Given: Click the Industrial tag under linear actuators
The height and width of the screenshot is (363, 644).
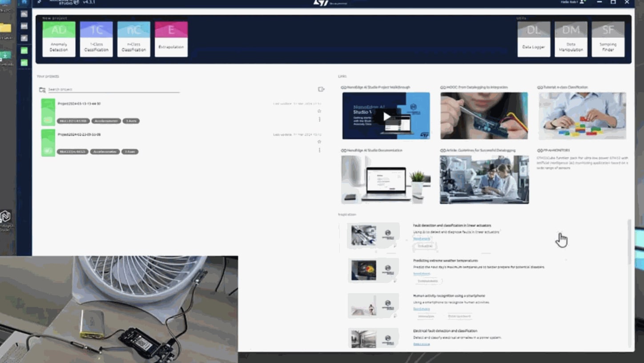Looking at the screenshot, I should 425,246.
